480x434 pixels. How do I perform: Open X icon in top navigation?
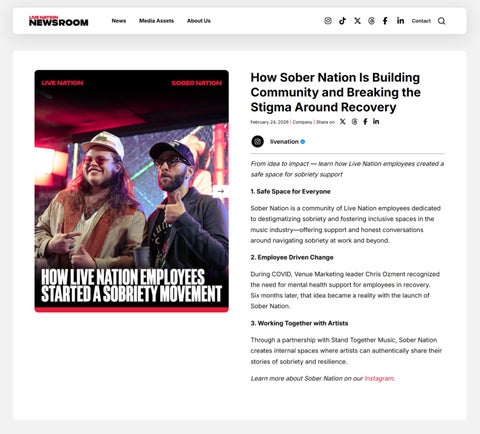(357, 21)
